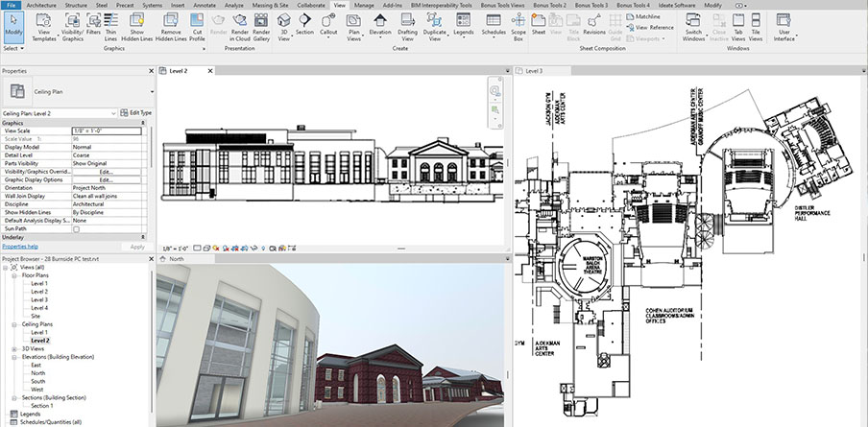
Task: Click the Remove Hidden Lines icon
Action: pyautogui.click(x=171, y=26)
